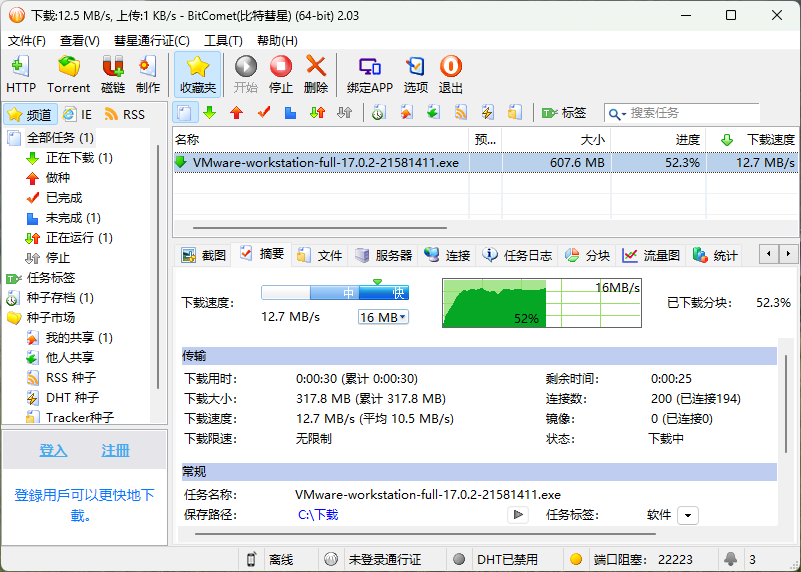Click the torrent archive clock icon in task toolbar
Screen dimensions: 801x572
(x=378, y=113)
